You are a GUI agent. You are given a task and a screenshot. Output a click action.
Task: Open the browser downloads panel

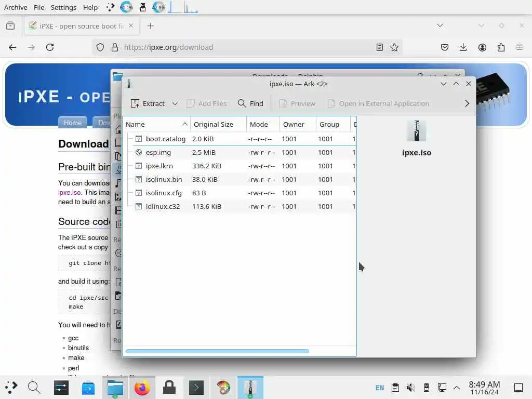click(x=463, y=47)
